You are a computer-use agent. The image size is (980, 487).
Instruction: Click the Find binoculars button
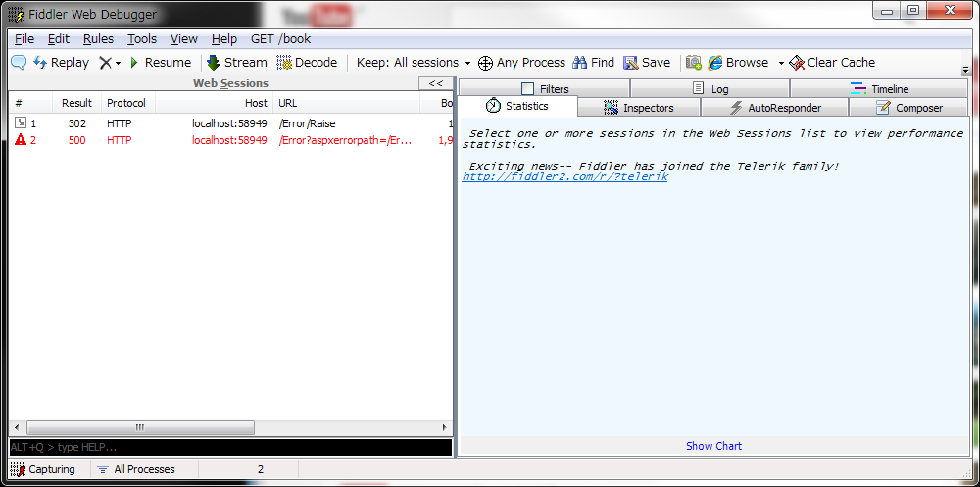594,63
